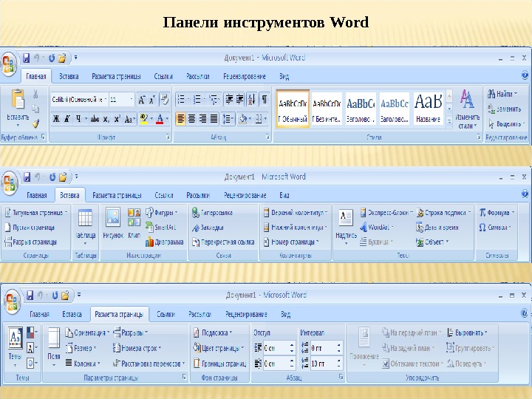Screen dimensions: 532x399
Task: Toggle italic К formatting
Action: click(x=67, y=119)
